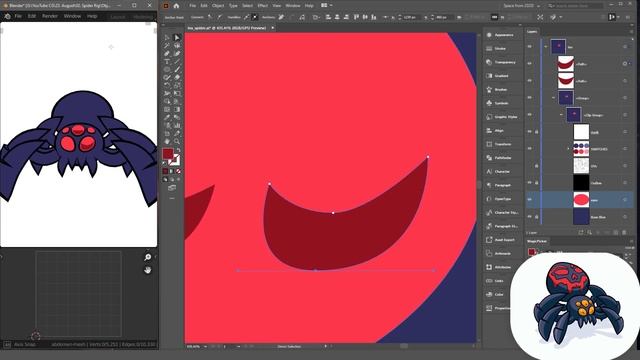Delete selection with Layers panel trash icon

624,232
